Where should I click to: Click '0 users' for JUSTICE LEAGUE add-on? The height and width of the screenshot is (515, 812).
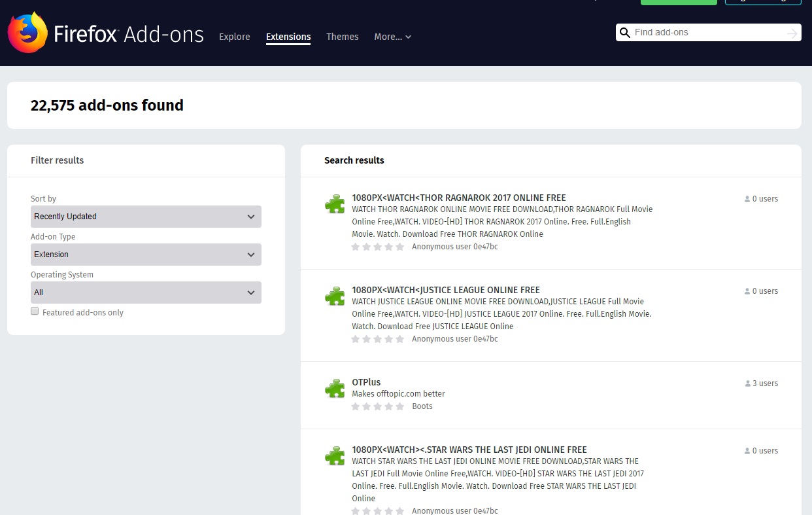[765, 291]
